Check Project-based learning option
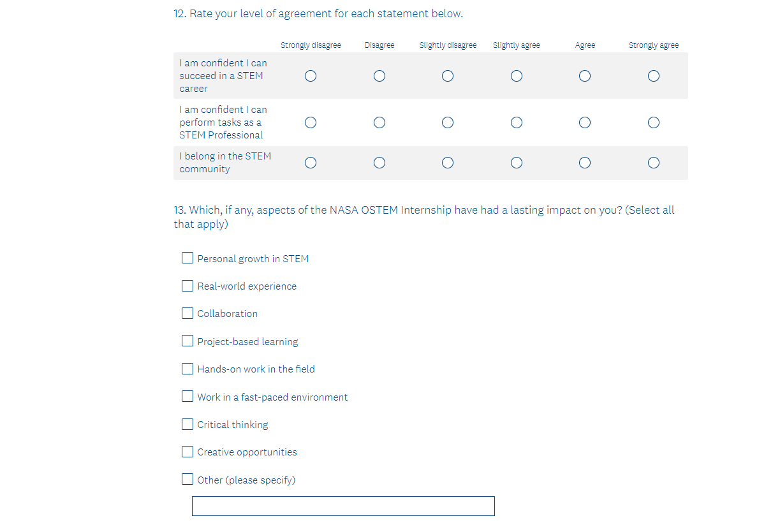The image size is (780, 532). [188, 341]
